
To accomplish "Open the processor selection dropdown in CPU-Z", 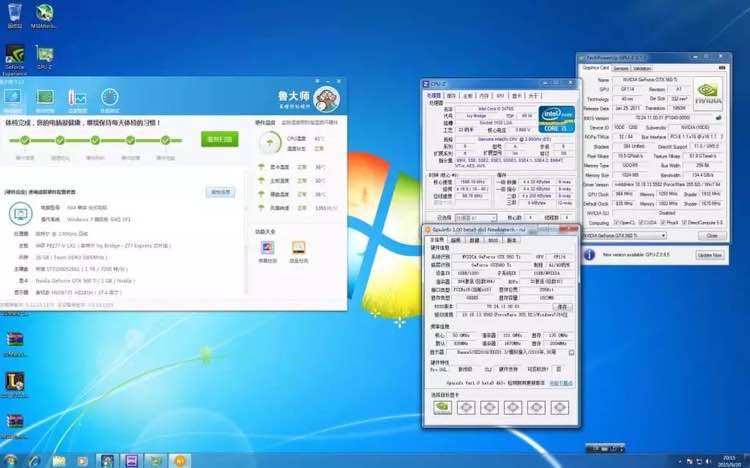I will (475, 218).
